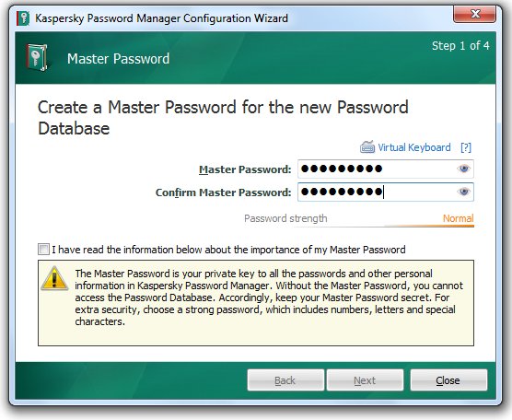Focus the Confirm Master Password field
This screenshot has width=512, height=420.
[385, 192]
